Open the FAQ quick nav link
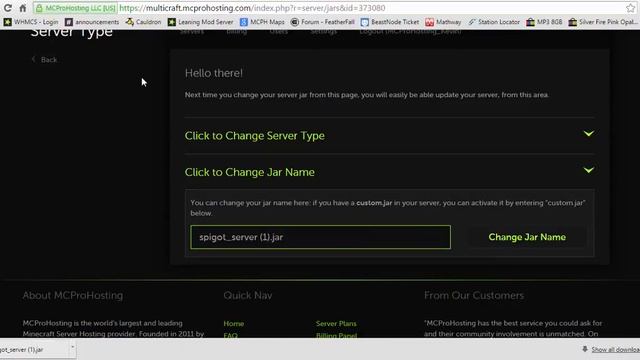The height and width of the screenshot is (360, 640). pos(230,336)
